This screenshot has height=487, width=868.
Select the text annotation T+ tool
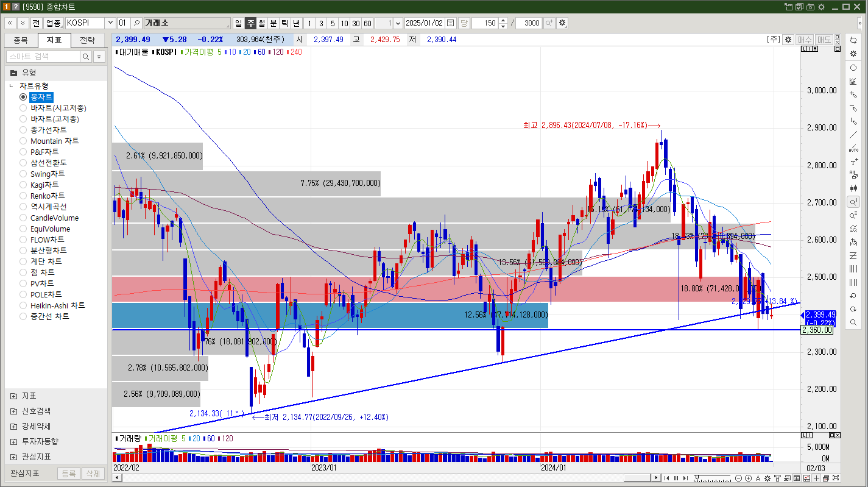click(x=853, y=162)
